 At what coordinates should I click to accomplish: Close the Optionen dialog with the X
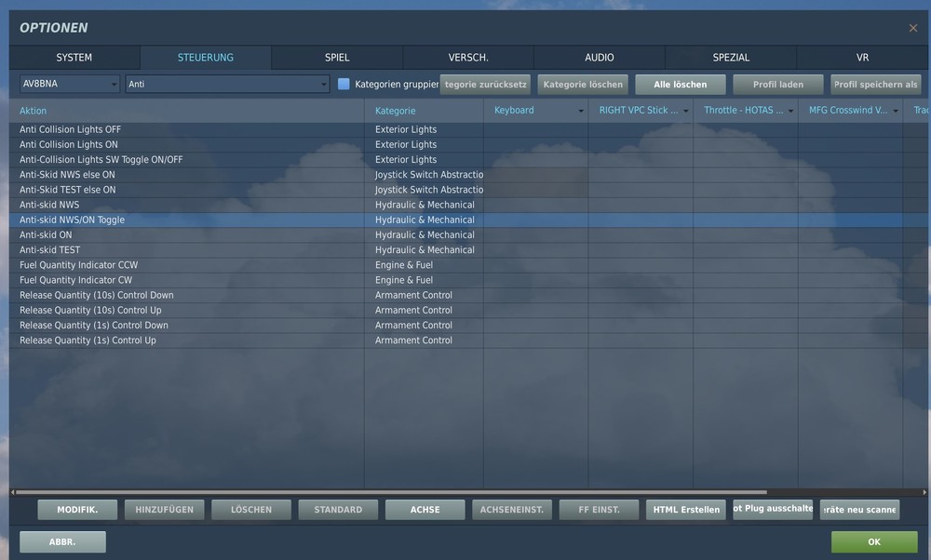pos(912,28)
